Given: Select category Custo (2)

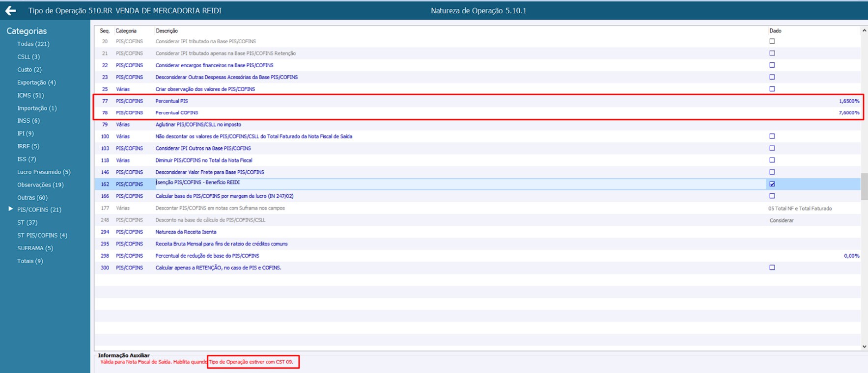Looking at the screenshot, I should click(29, 70).
